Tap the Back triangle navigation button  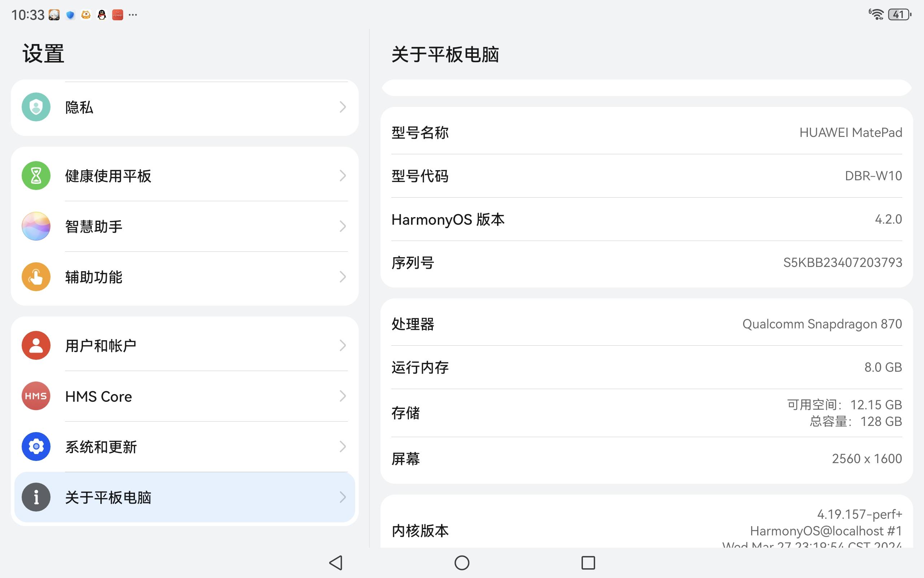coord(336,563)
